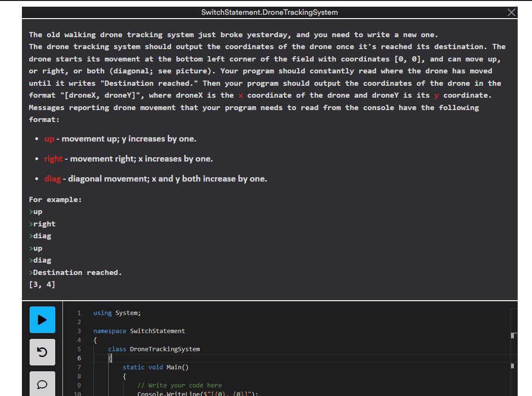This screenshot has height=396, width=532.
Task: Click line number 1 in the gutter
Action: click(x=79, y=313)
